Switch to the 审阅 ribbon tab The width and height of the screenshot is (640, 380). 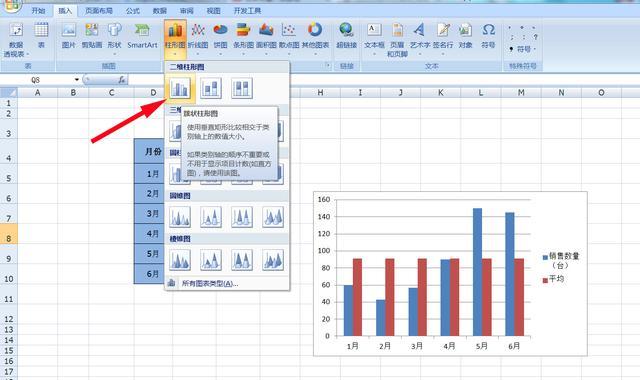tap(187, 10)
